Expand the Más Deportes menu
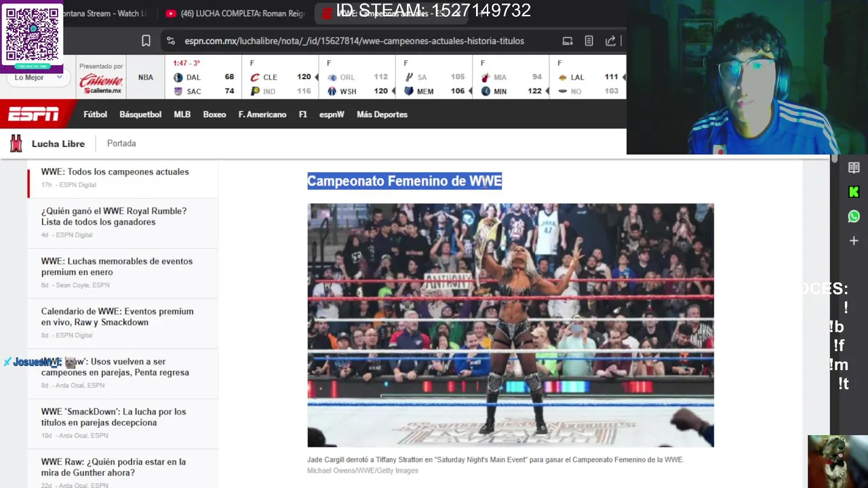The height and width of the screenshot is (488, 868). pos(382,115)
